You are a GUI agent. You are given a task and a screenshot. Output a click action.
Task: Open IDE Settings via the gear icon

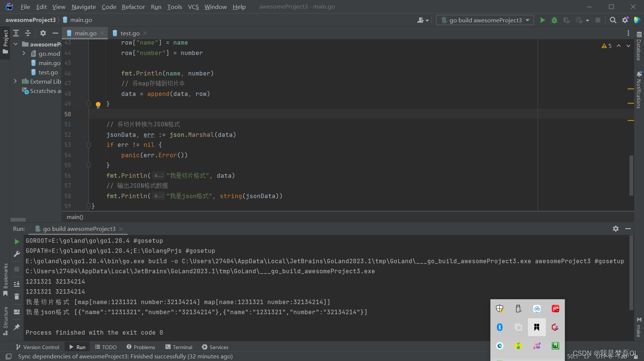(x=625, y=20)
